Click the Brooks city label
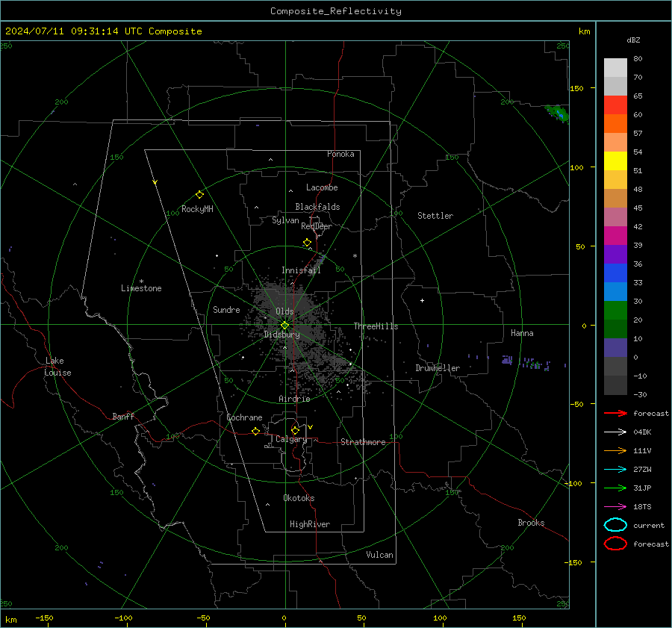 tap(531, 523)
